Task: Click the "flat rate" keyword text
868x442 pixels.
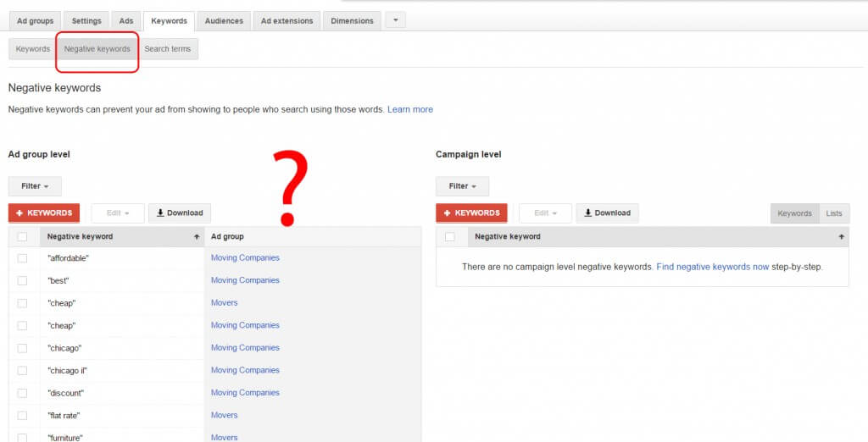Action: click(x=64, y=416)
